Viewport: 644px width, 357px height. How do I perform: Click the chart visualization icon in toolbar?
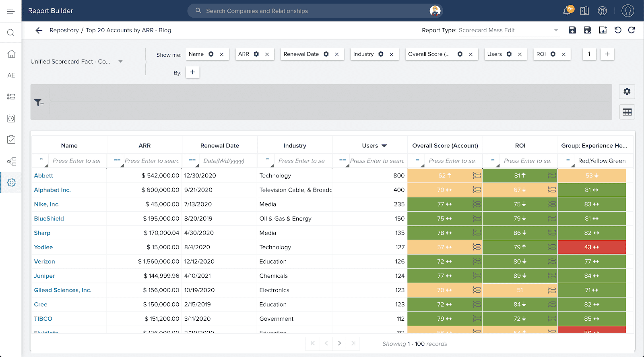click(603, 30)
